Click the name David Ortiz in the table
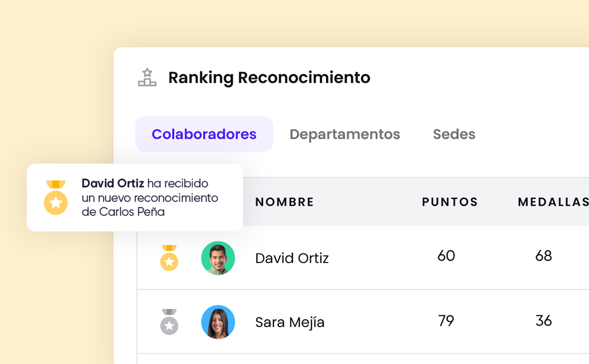Viewport: 589px width, 364px height. coord(292,258)
